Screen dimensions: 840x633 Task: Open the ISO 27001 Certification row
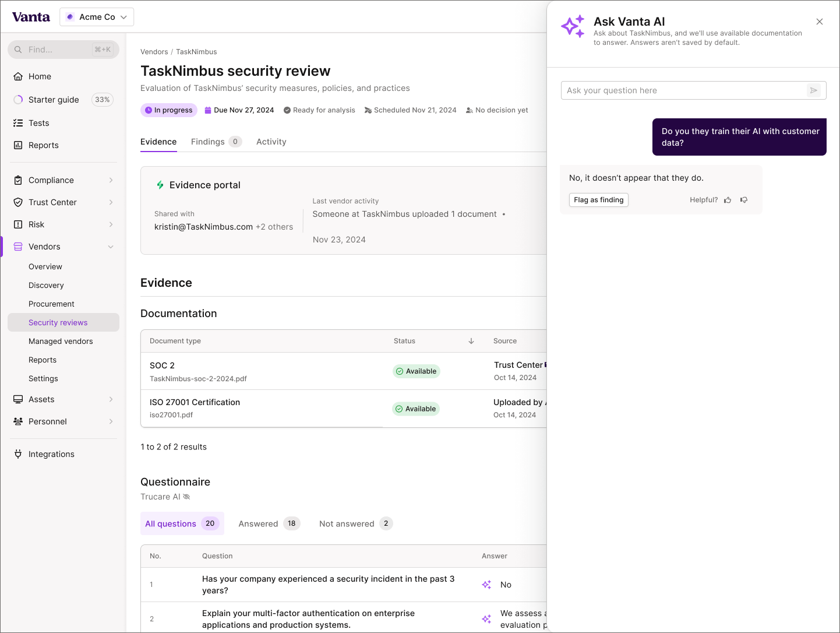[344, 409]
